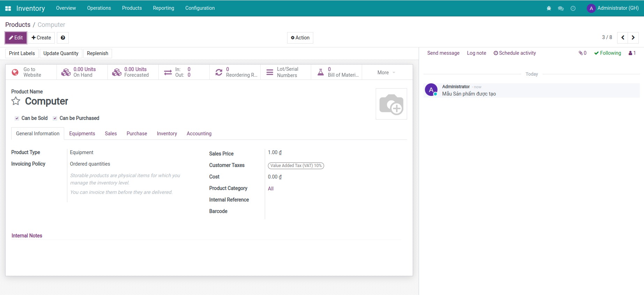This screenshot has width=644, height=295.
Task: Click the product image placeholder
Action: (391, 104)
